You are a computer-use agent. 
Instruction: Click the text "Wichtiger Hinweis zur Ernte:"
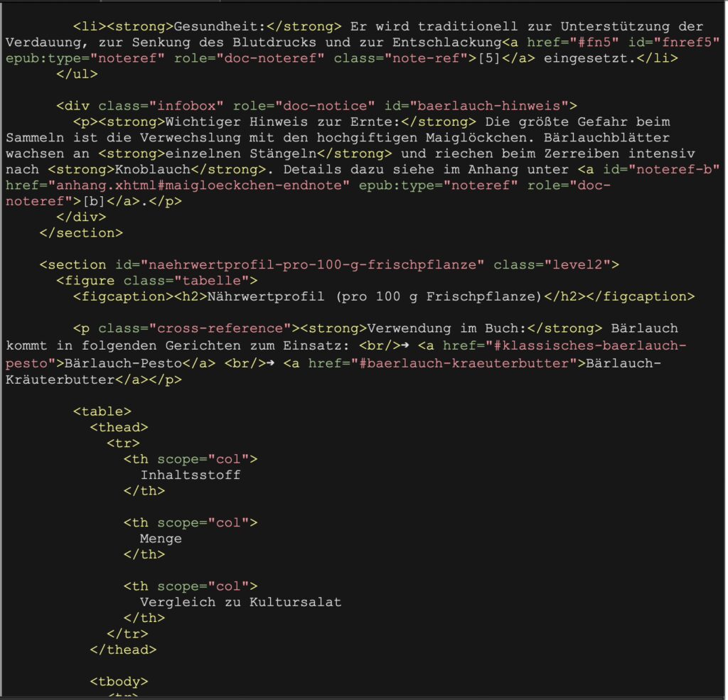pos(283,122)
